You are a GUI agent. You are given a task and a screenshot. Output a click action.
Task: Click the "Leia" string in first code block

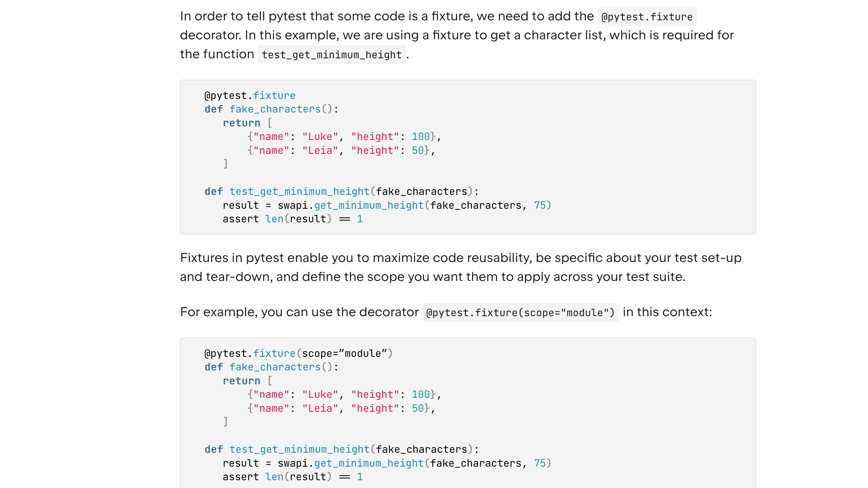point(320,150)
